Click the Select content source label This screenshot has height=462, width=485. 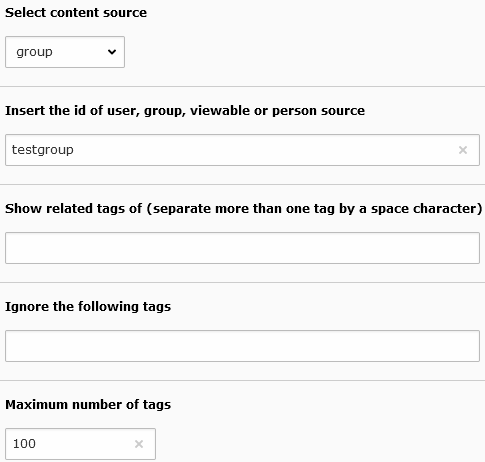click(76, 13)
